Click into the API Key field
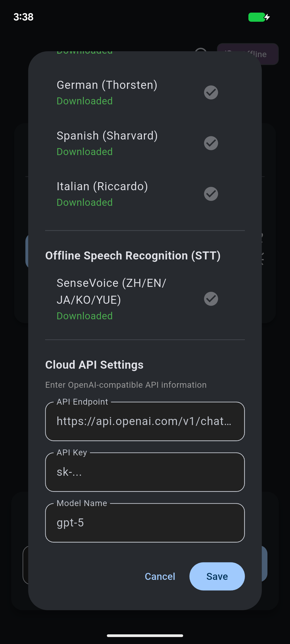 pyautogui.click(x=145, y=472)
